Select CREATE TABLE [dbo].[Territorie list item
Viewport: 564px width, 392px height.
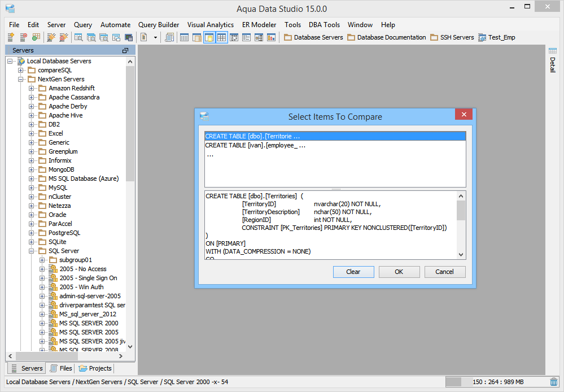tap(335, 136)
